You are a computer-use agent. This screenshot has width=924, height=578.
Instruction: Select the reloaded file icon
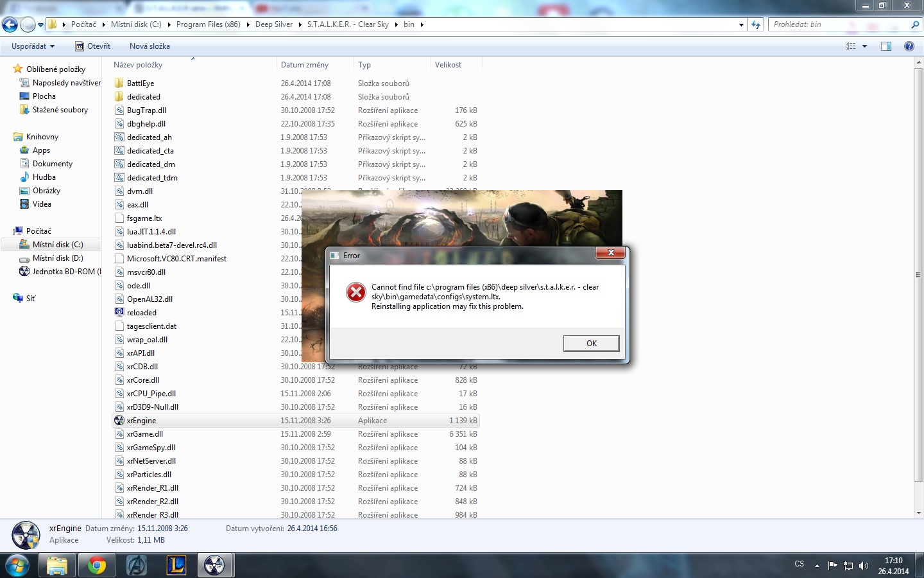(x=119, y=313)
